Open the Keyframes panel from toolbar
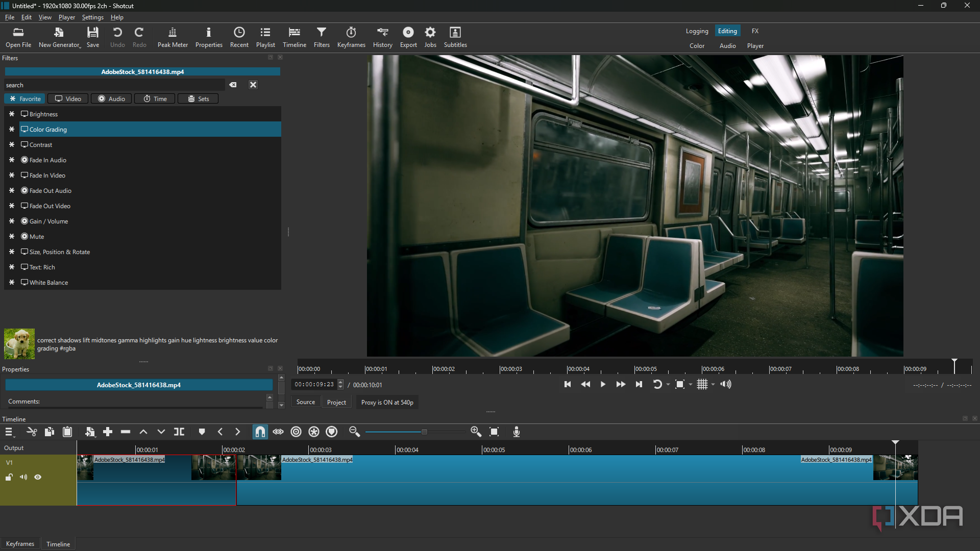Image resolution: width=980 pixels, height=551 pixels. point(351,37)
